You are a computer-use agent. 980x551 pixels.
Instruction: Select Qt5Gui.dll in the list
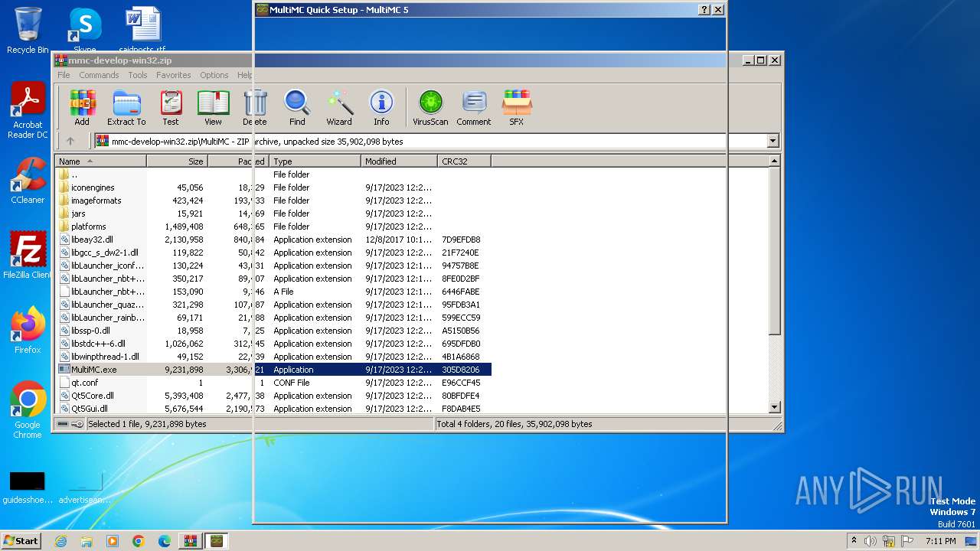pos(90,409)
